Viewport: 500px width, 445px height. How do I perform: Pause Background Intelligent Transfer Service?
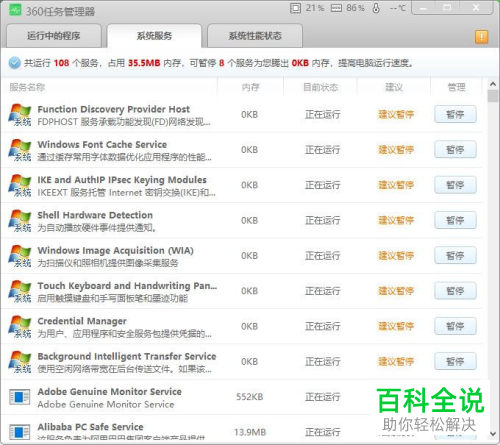(x=455, y=362)
